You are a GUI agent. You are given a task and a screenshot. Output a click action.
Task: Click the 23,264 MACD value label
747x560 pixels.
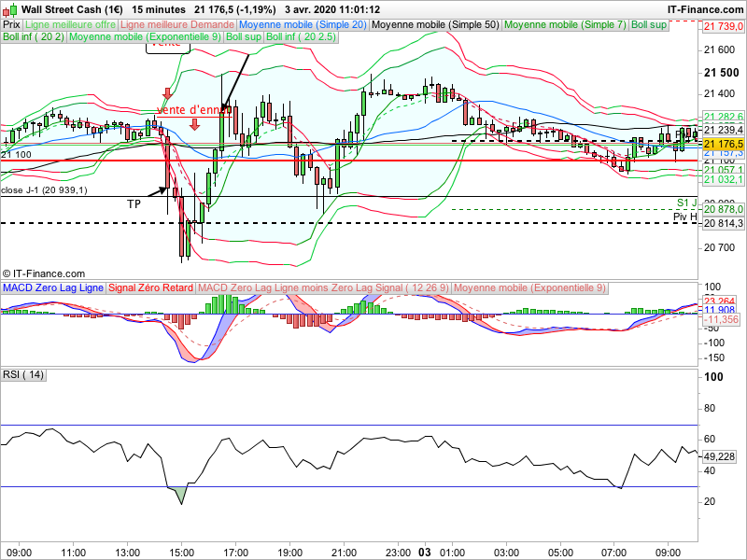click(719, 301)
